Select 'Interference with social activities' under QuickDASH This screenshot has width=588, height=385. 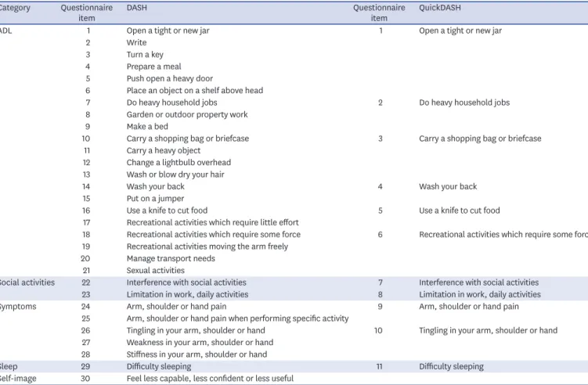pos(479,282)
